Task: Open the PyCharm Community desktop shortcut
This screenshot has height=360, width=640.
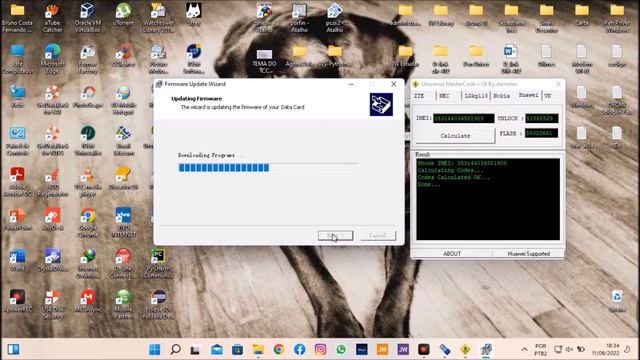Action: [x=158, y=264]
